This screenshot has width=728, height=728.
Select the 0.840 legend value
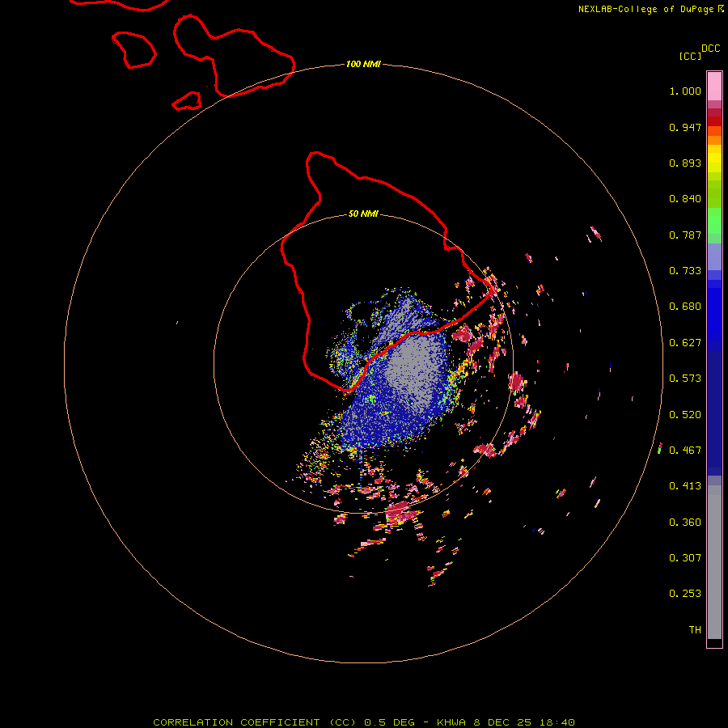[685, 199]
